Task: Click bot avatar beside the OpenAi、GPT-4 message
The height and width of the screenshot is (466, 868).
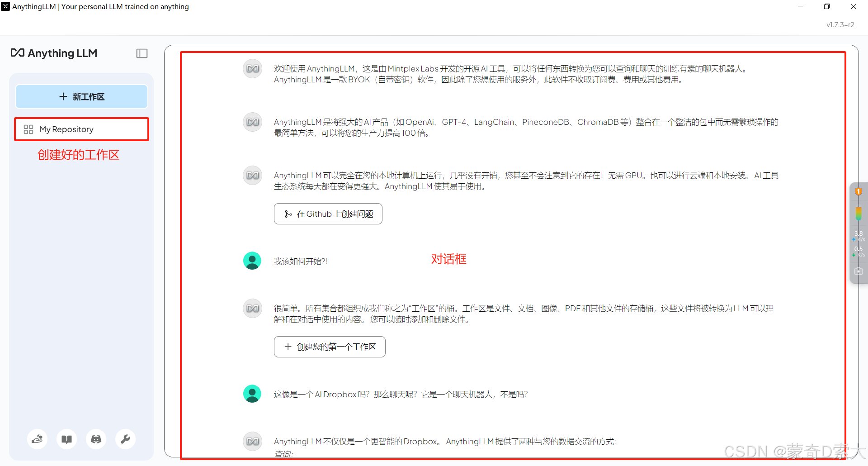Action: point(252,122)
